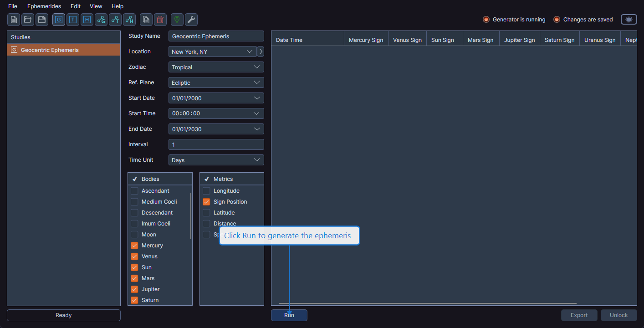Open settings with the wrench icon
Image resolution: width=644 pixels, height=328 pixels.
pyautogui.click(x=191, y=20)
